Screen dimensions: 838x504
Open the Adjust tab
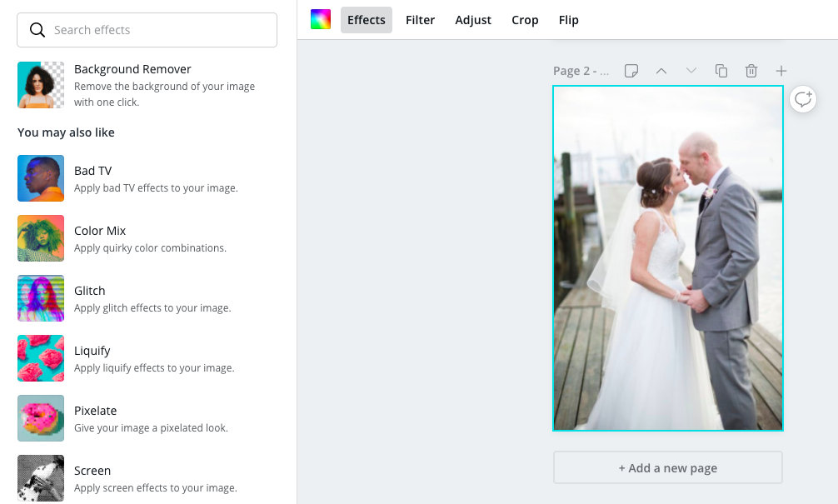click(473, 20)
